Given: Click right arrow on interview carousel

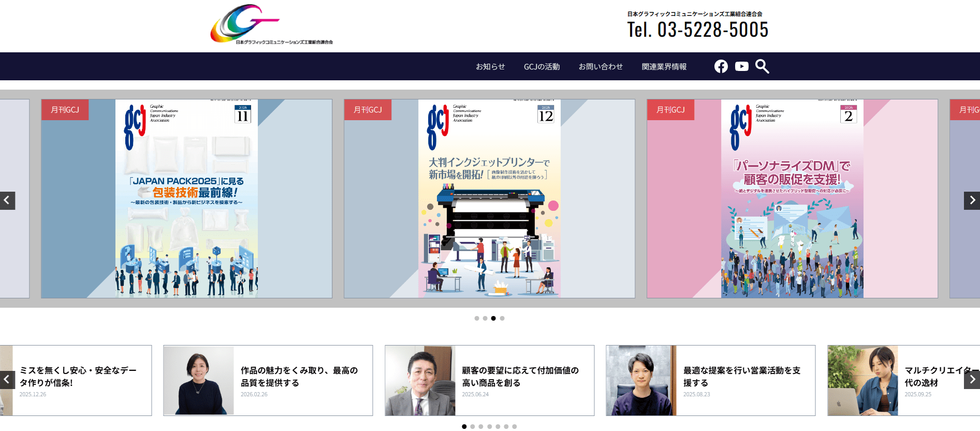Looking at the screenshot, I should [972, 380].
